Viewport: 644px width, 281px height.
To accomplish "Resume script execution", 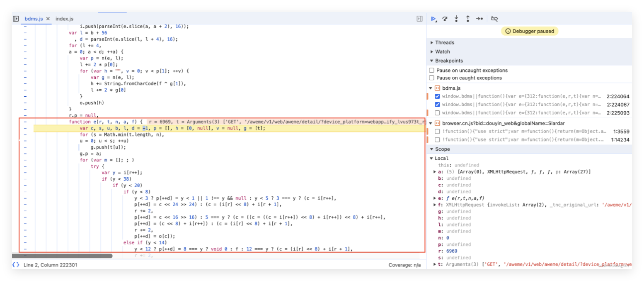I will coord(433,19).
